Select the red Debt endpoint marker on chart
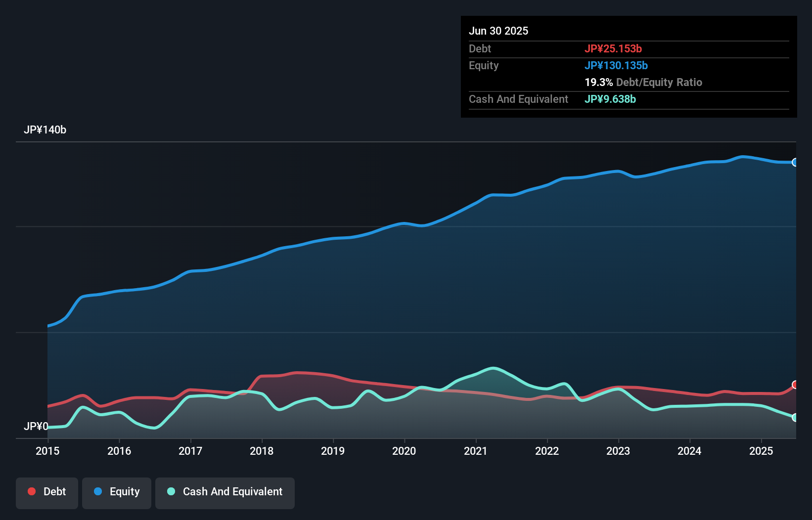812x520 pixels. [795, 385]
